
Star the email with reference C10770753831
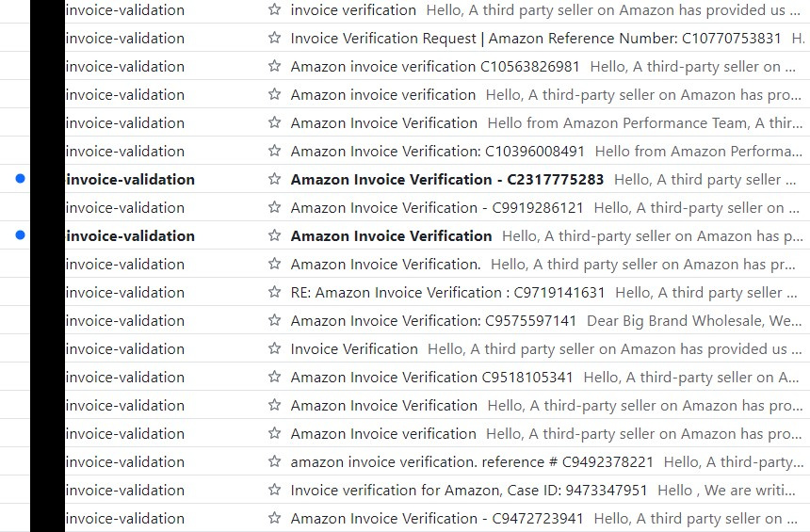point(274,39)
